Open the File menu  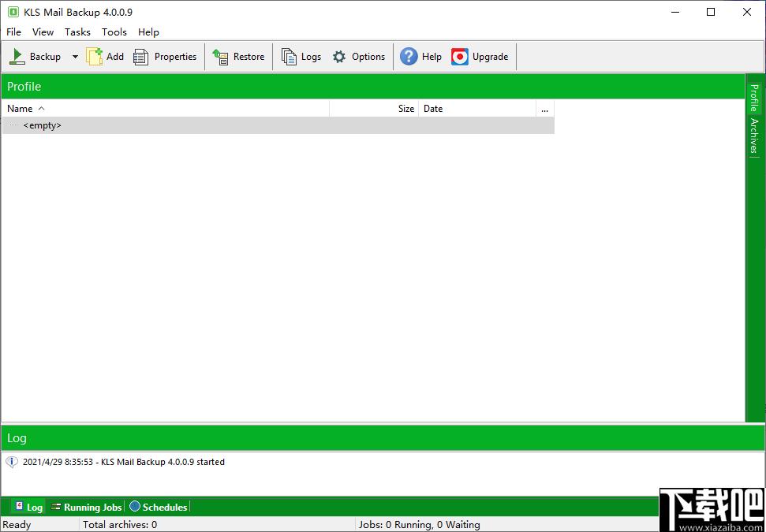13,32
